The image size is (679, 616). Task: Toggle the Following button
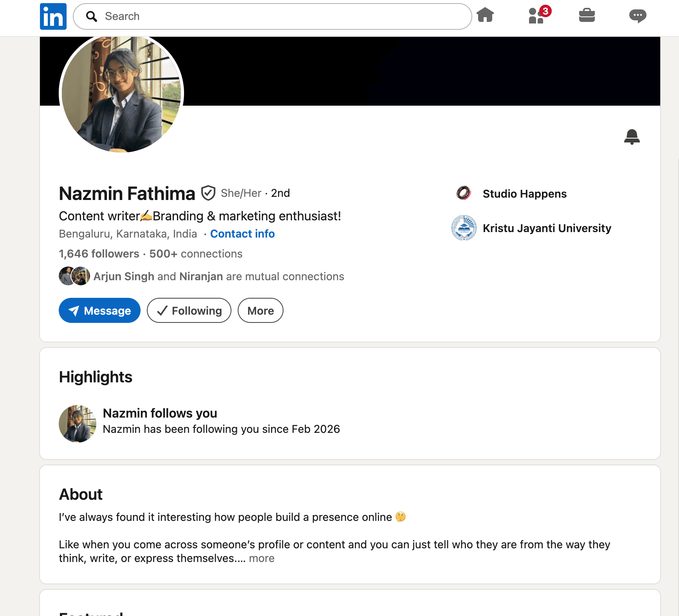189,310
